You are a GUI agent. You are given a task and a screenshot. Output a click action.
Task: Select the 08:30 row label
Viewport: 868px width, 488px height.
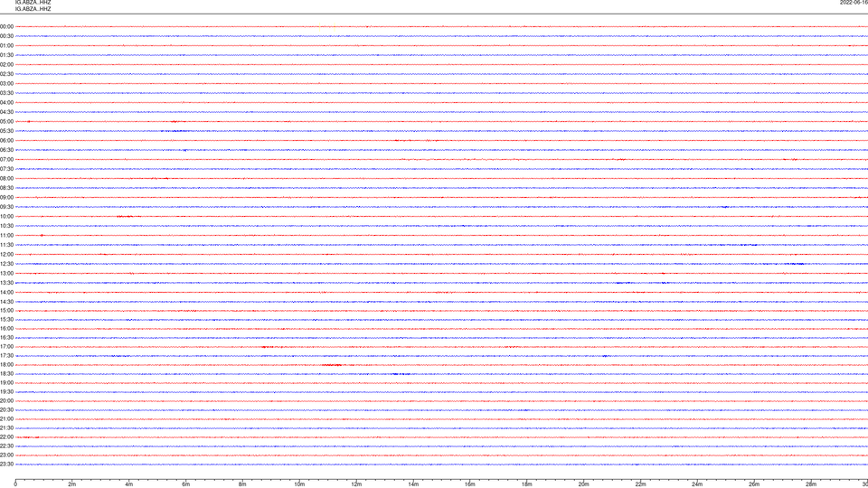[x=6, y=188]
